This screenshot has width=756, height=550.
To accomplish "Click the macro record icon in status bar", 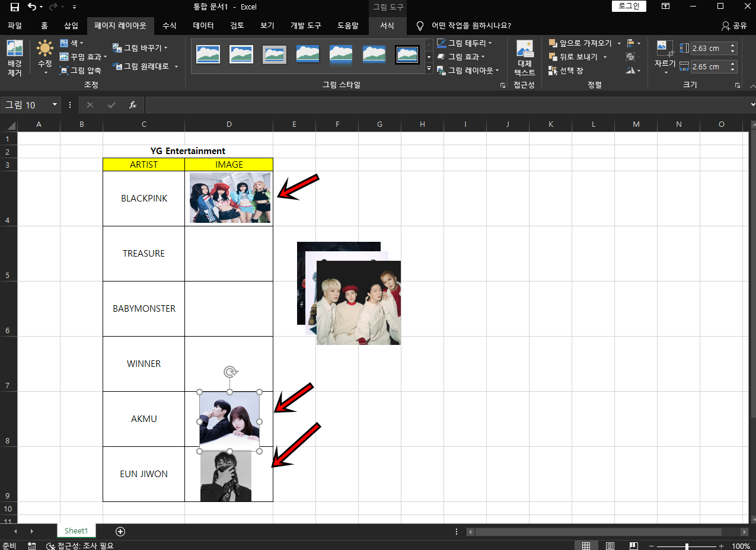I will pos(32,546).
